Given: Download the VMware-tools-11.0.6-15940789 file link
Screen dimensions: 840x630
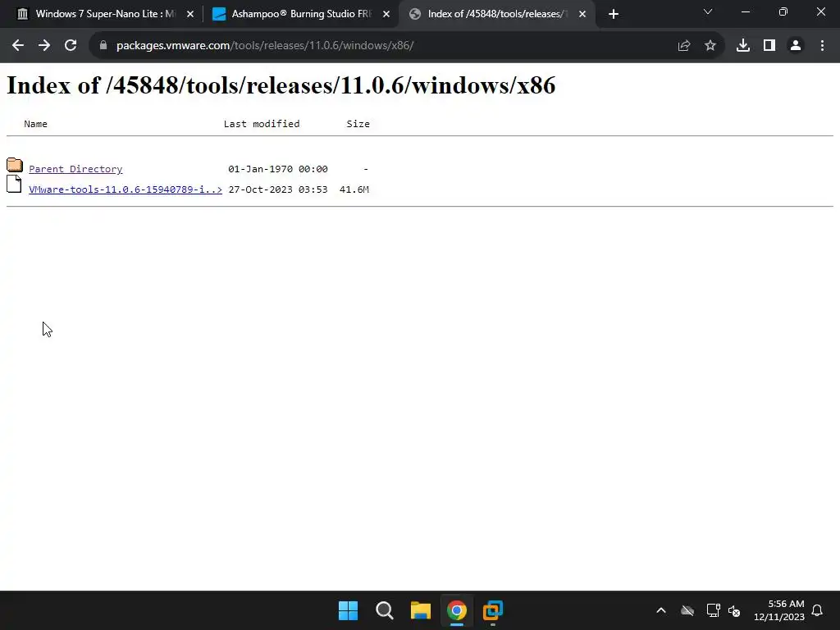Looking at the screenshot, I should click(126, 189).
